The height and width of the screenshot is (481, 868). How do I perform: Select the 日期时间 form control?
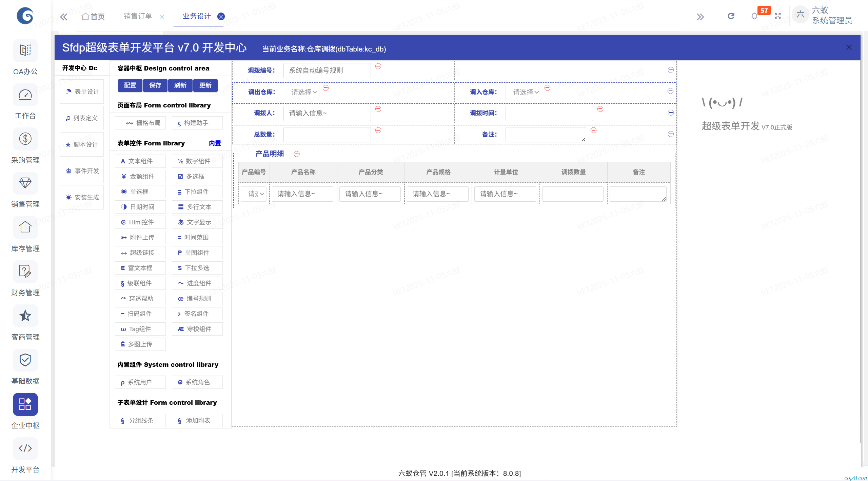click(140, 207)
